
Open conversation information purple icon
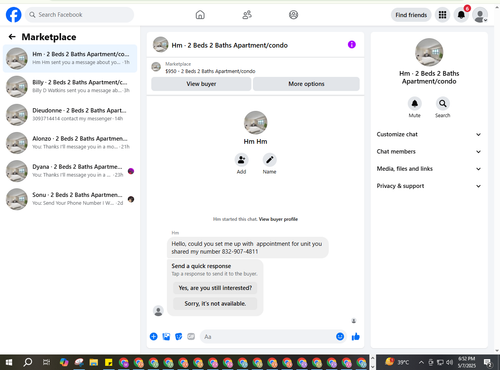[352, 44]
